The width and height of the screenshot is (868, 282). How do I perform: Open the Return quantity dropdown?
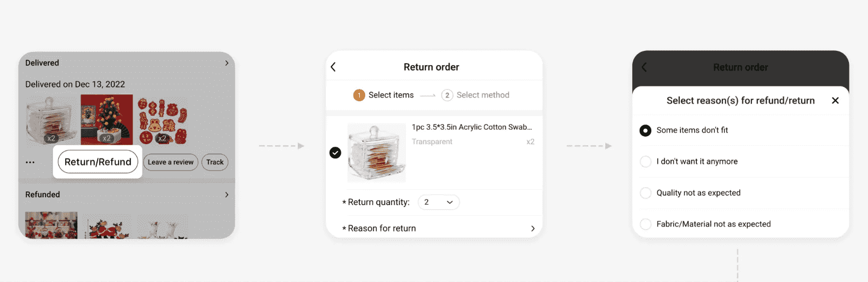[438, 202]
